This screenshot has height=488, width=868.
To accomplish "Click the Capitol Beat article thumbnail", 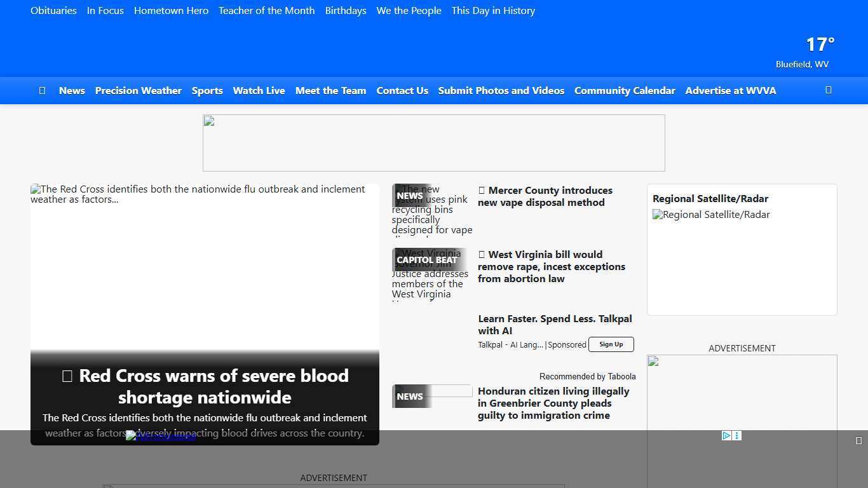I will pyautogui.click(x=431, y=274).
